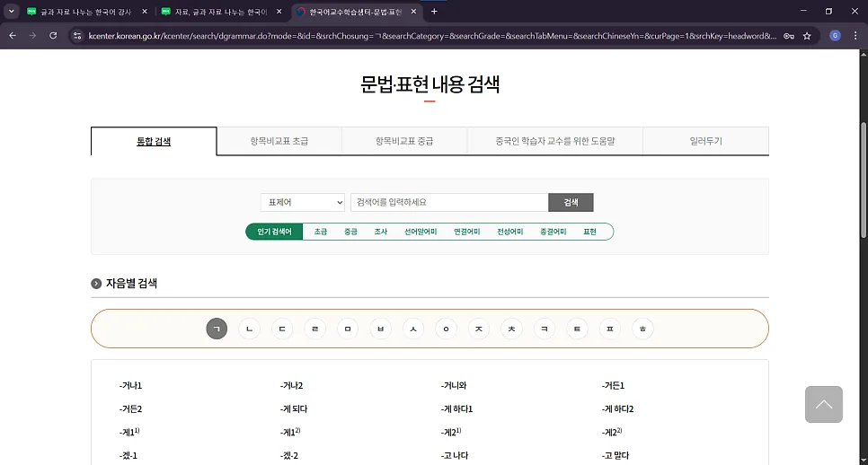Select the 선어말어미 filter
Screen dimensions: 868x465
point(421,232)
